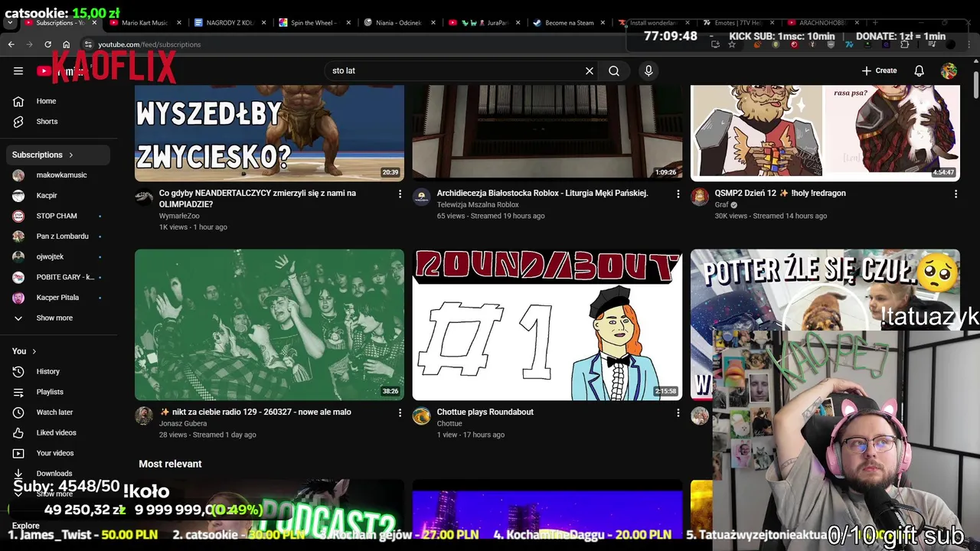Image resolution: width=980 pixels, height=551 pixels.
Task: Open options menu for NEANDERTALCZYCY video
Action: point(400,194)
